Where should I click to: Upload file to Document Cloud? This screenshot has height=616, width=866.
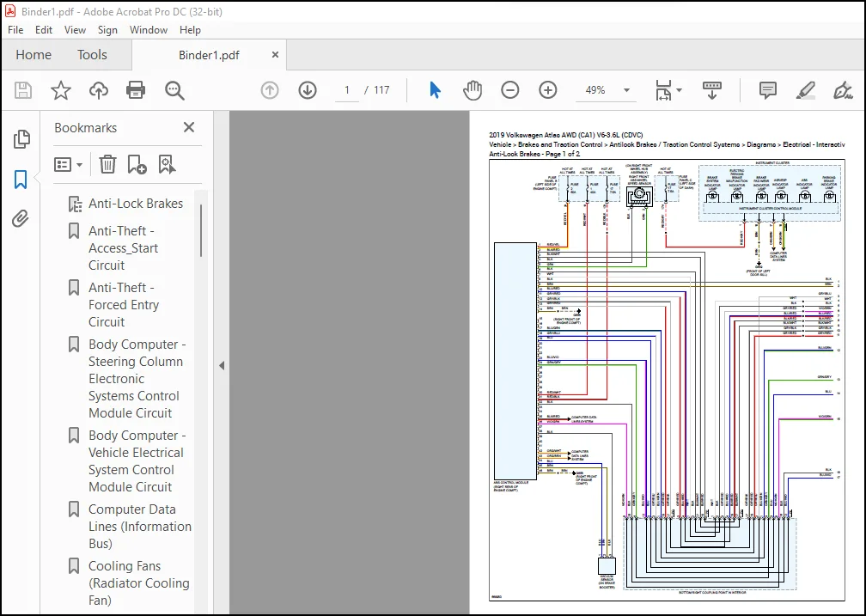coord(98,90)
